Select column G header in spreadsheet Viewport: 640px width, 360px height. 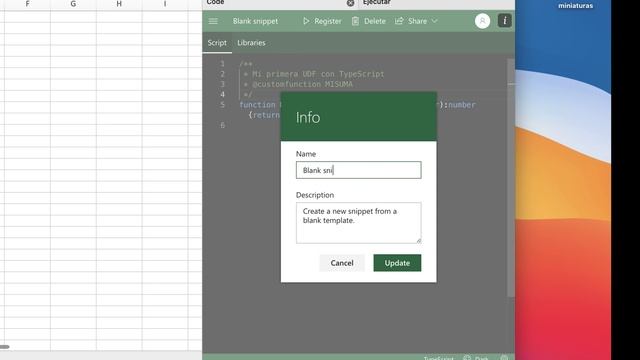(73, 4)
